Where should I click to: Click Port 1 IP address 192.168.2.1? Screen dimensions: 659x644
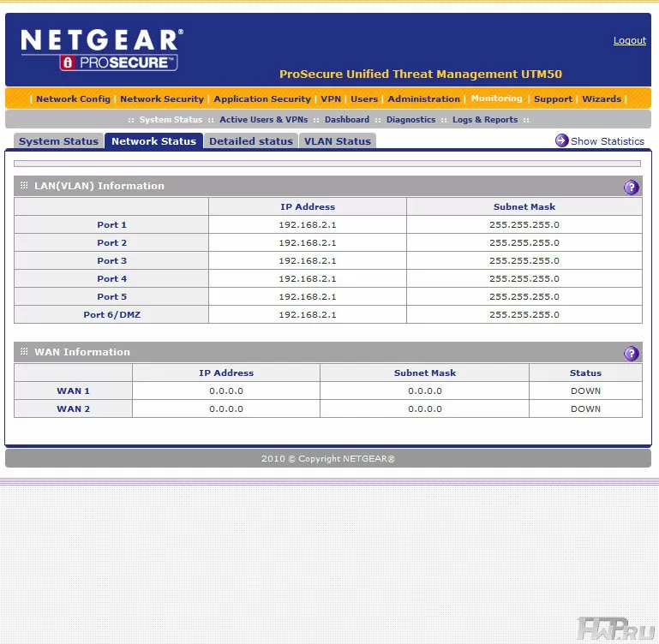pos(308,224)
